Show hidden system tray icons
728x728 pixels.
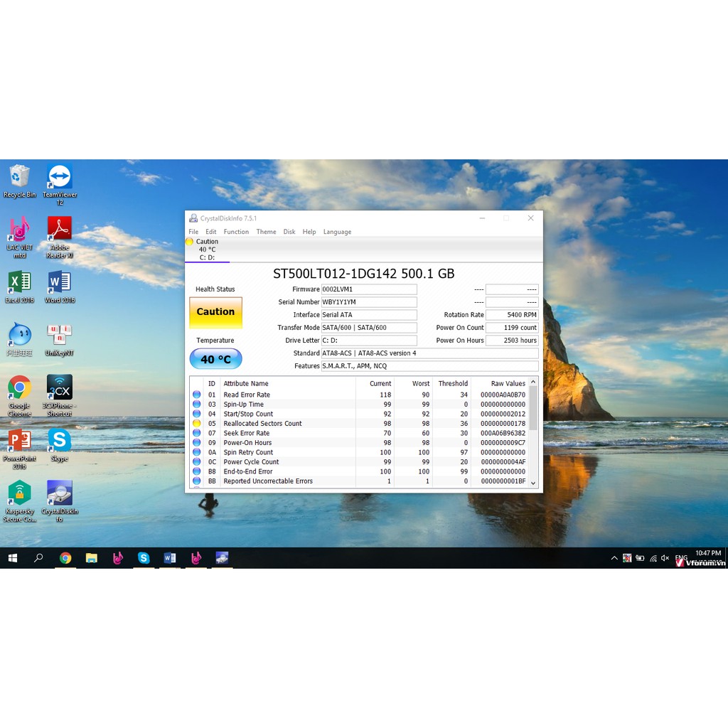tap(614, 558)
